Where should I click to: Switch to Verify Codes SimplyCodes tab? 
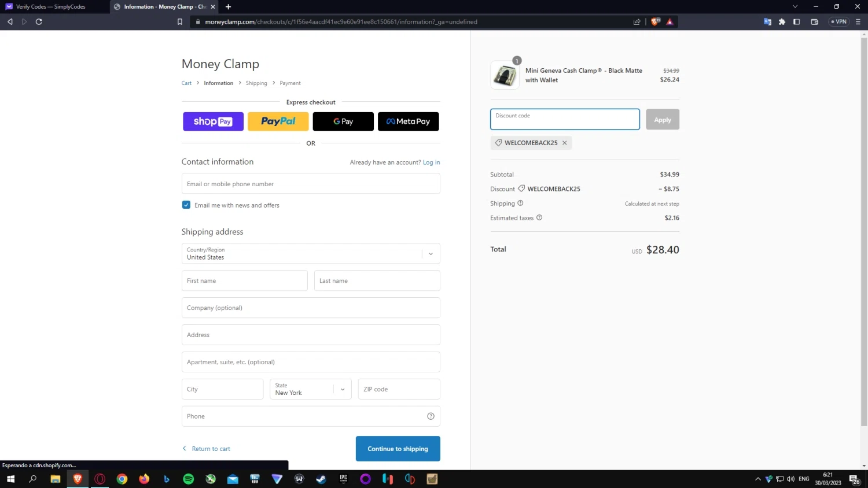point(54,7)
